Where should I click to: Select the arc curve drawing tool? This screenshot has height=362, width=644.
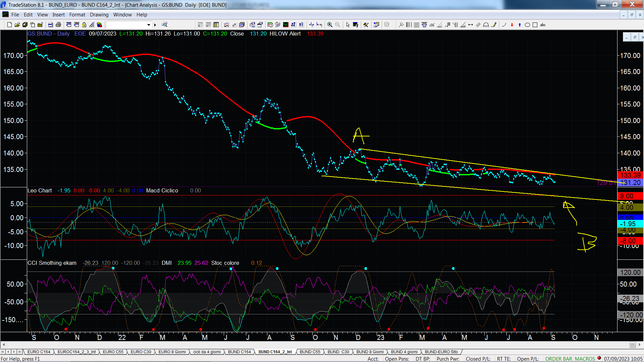tap(504, 25)
